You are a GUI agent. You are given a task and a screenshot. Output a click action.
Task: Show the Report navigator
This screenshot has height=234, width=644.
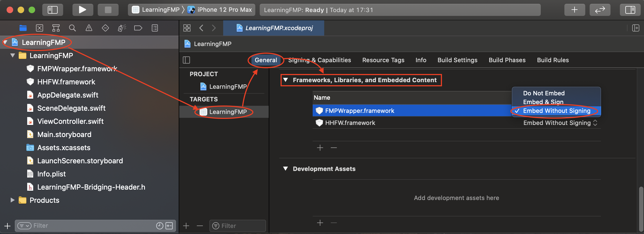pyautogui.click(x=155, y=28)
